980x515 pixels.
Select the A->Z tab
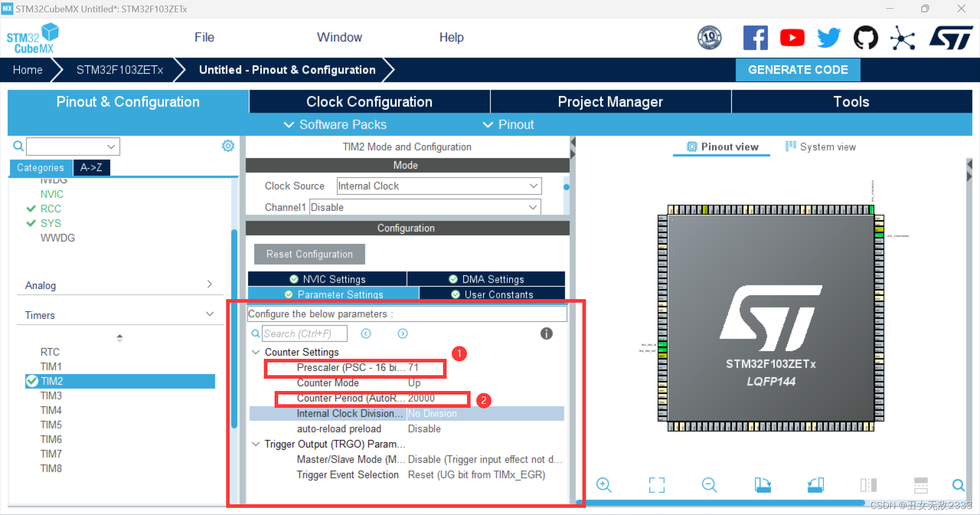[91, 167]
